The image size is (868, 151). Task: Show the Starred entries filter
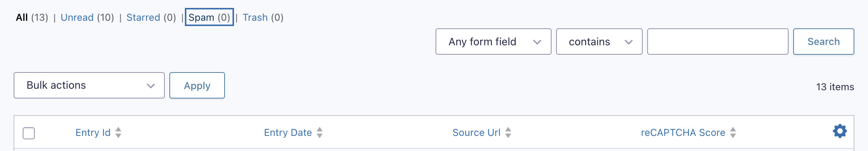[143, 17]
